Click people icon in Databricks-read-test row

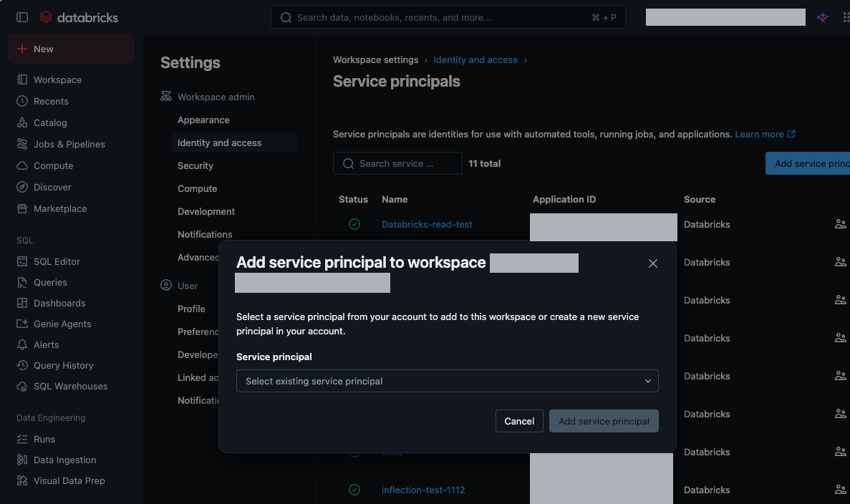[840, 224]
